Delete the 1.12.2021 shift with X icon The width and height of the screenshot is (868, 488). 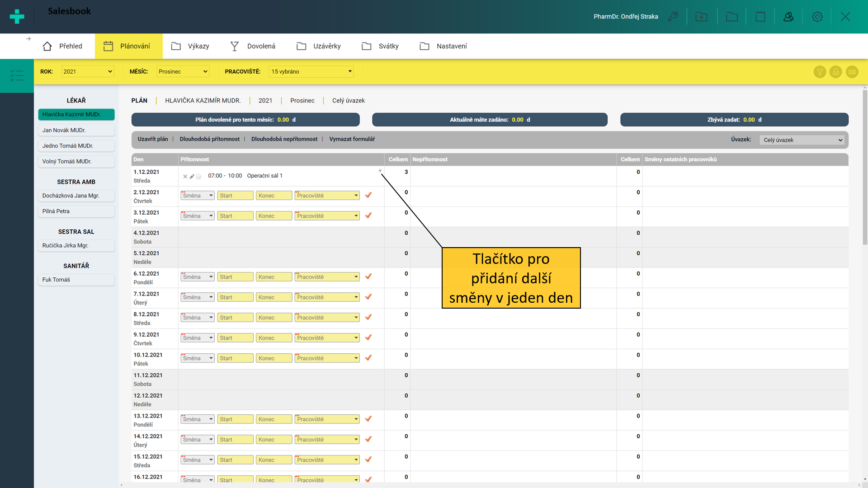(185, 176)
